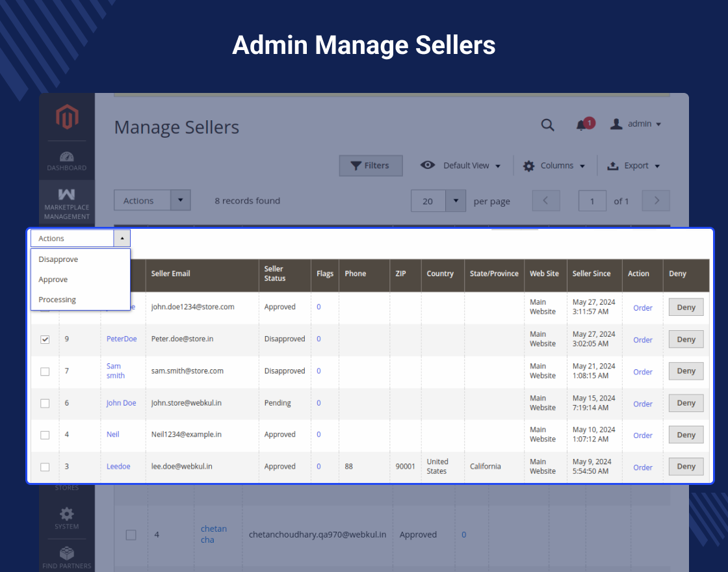Image resolution: width=728 pixels, height=572 pixels.
Task: Check the Sam smith row checkbox
Action: click(x=45, y=371)
